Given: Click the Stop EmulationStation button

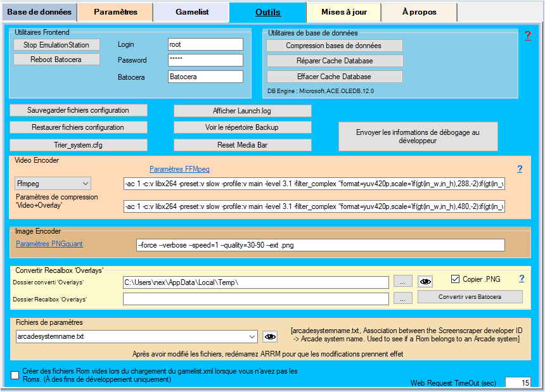Looking at the screenshot, I should tap(56, 45).
